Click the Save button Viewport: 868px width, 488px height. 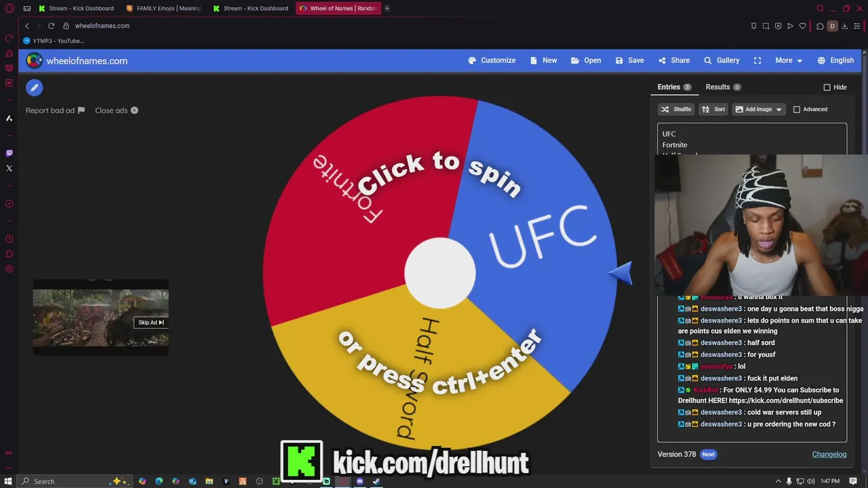click(x=629, y=60)
